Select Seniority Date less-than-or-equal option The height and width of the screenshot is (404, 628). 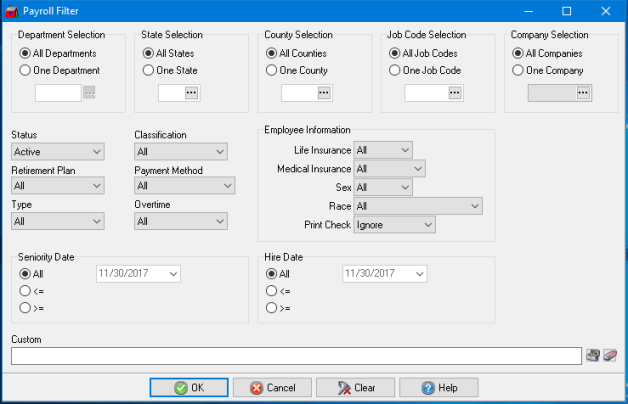pos(26,290)
